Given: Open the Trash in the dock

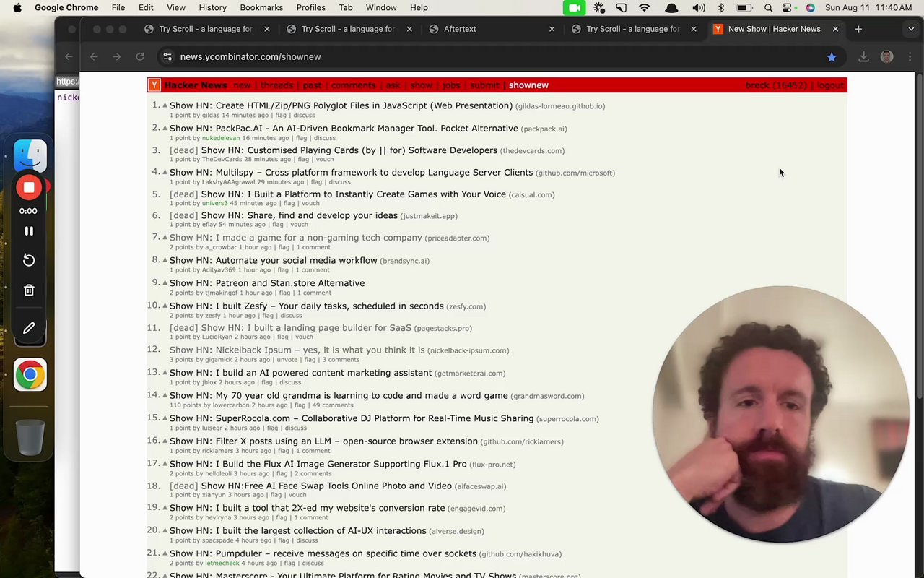Looking at the screenshot, I should click(x=30, y=437).
